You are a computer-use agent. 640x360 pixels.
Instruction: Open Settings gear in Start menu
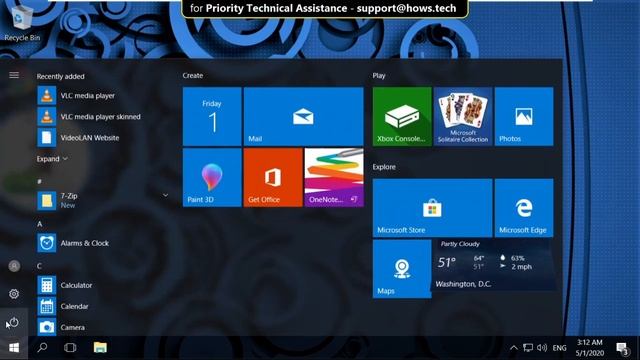(14, 294)
